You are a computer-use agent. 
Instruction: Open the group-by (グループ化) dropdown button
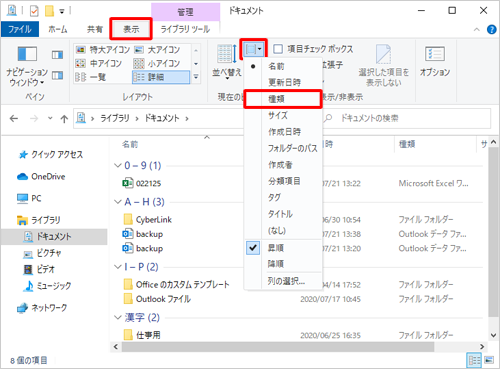tap(254, 49)
